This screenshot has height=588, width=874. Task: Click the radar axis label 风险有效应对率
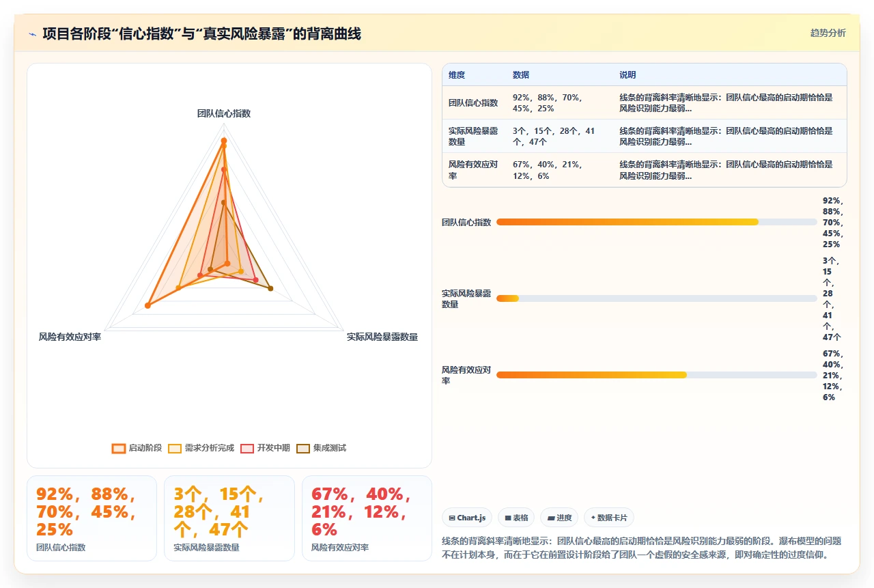(70, 337)
